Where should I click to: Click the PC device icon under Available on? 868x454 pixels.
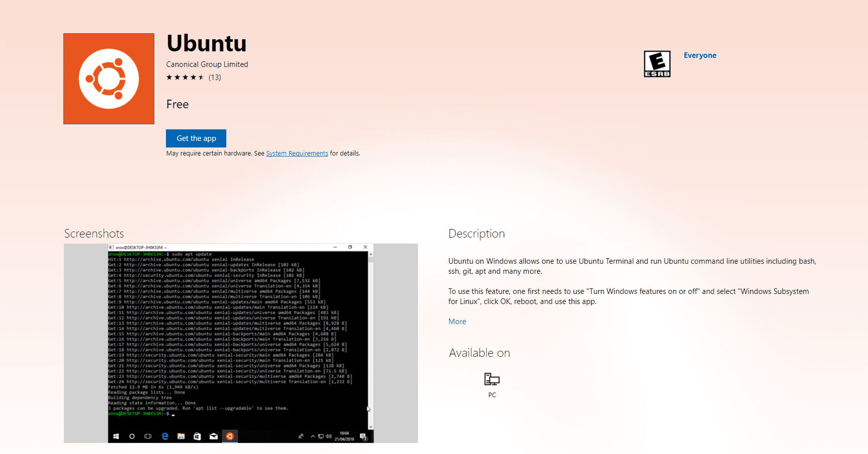[492, 379]
